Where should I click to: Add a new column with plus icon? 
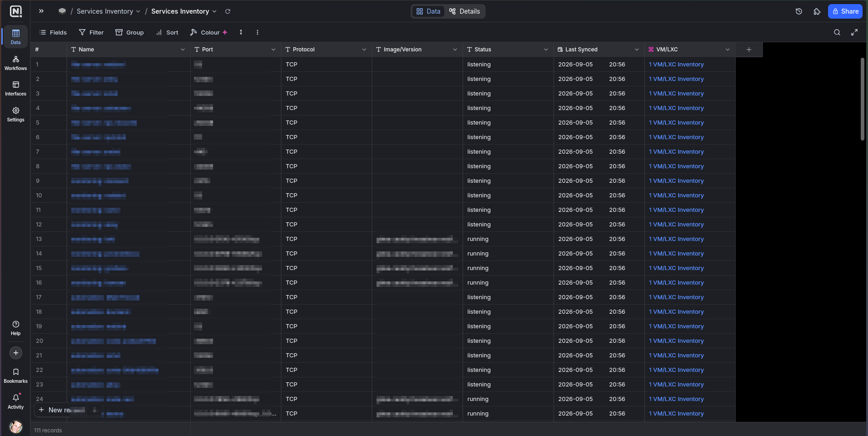pyautogui.click(x=749, y=50)
